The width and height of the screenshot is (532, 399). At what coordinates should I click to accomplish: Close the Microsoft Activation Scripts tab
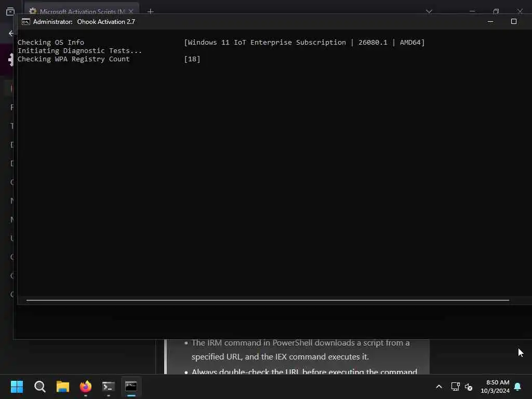(x=131, y=11)
